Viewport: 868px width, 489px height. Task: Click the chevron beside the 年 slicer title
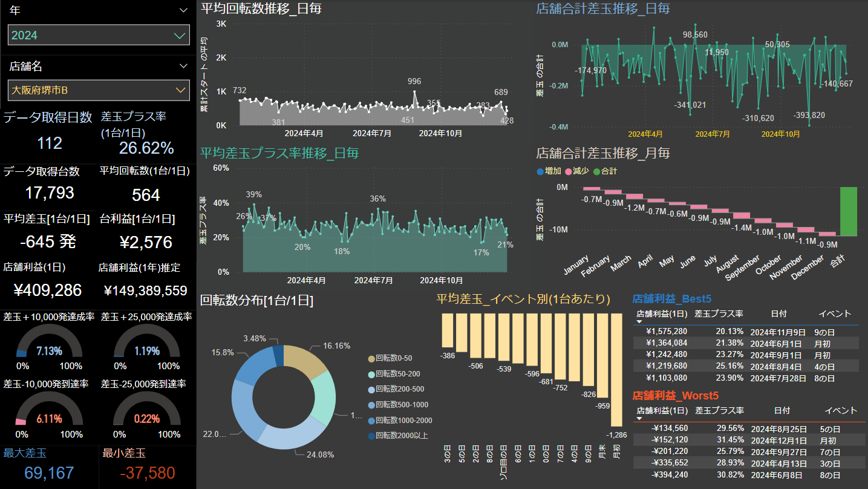click(x=184, y=10)
